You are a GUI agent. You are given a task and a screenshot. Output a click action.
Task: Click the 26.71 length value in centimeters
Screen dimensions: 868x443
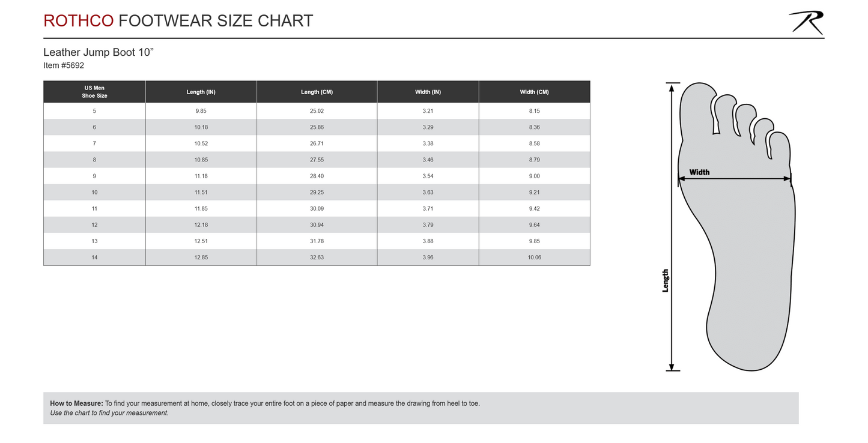point(317,143)
